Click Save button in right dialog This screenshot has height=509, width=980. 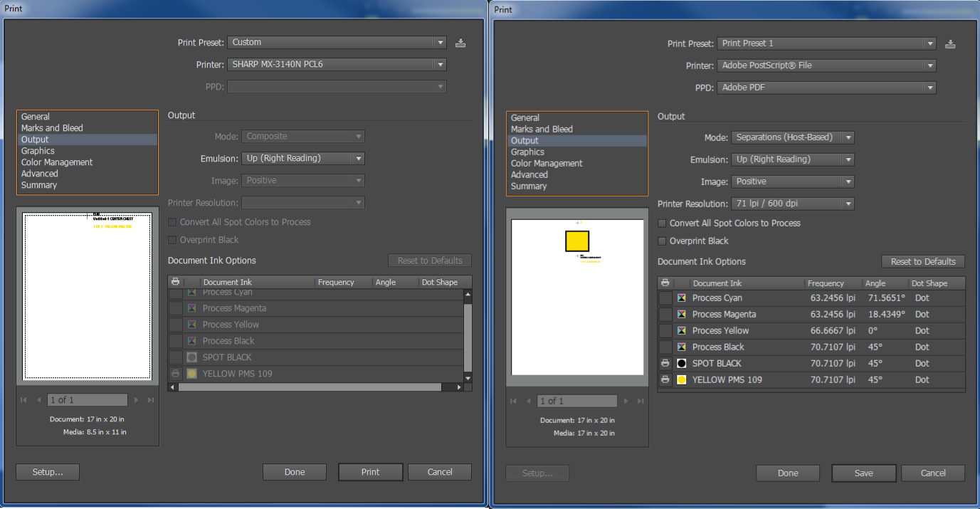(863, 473)
